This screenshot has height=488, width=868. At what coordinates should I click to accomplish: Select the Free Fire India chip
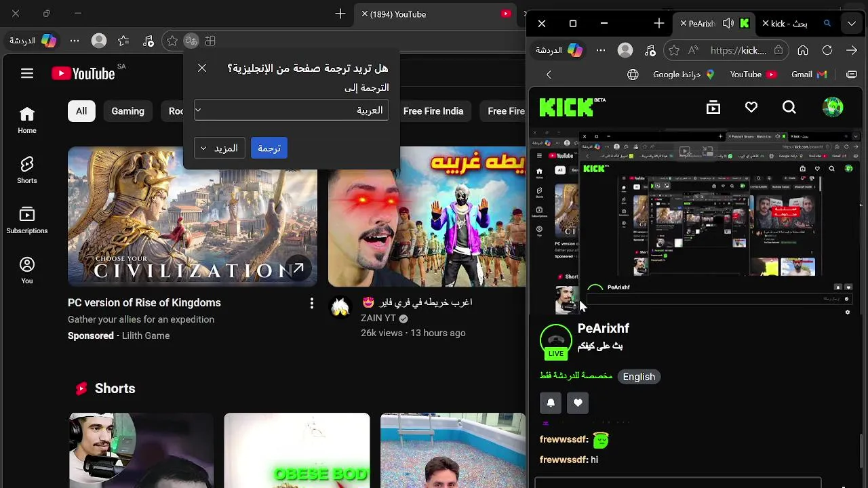pos(433,111)
